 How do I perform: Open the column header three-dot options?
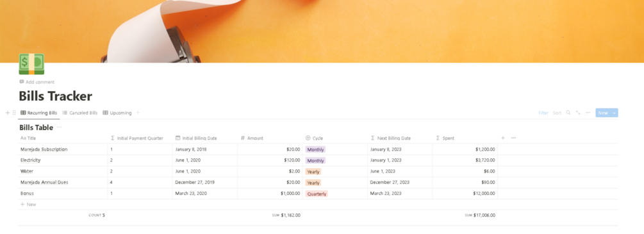(x=513, y=138)
